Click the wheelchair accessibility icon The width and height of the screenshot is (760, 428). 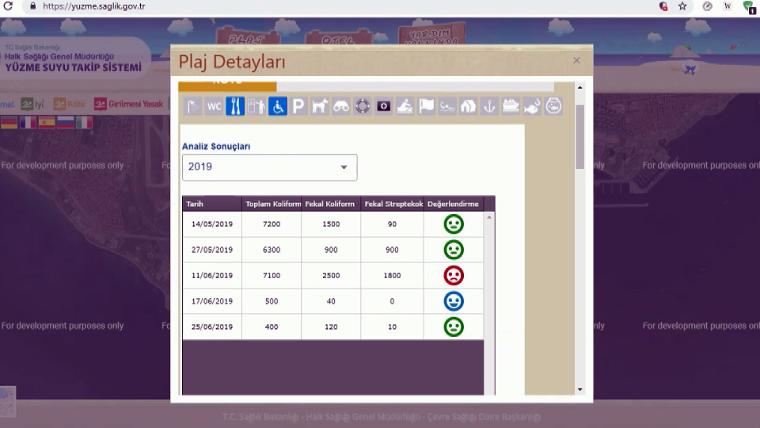click(x=278, y=106)
